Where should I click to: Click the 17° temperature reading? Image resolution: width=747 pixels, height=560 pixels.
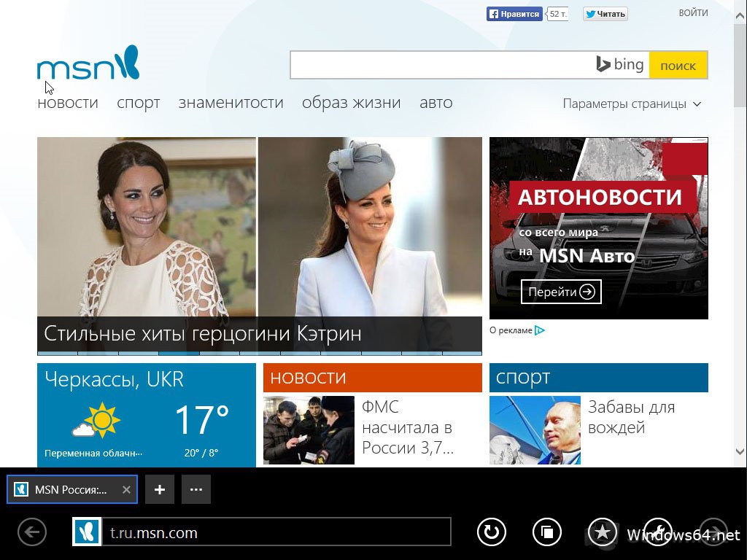(x=202, y=420)
